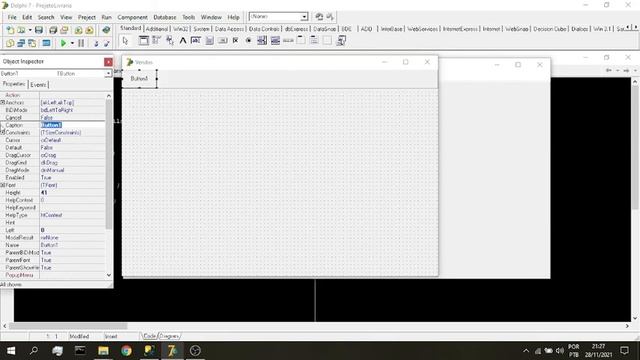This screenshot has height=360, width=640.
Task: Expand the Constraints property node
Action: click(2, 133)
